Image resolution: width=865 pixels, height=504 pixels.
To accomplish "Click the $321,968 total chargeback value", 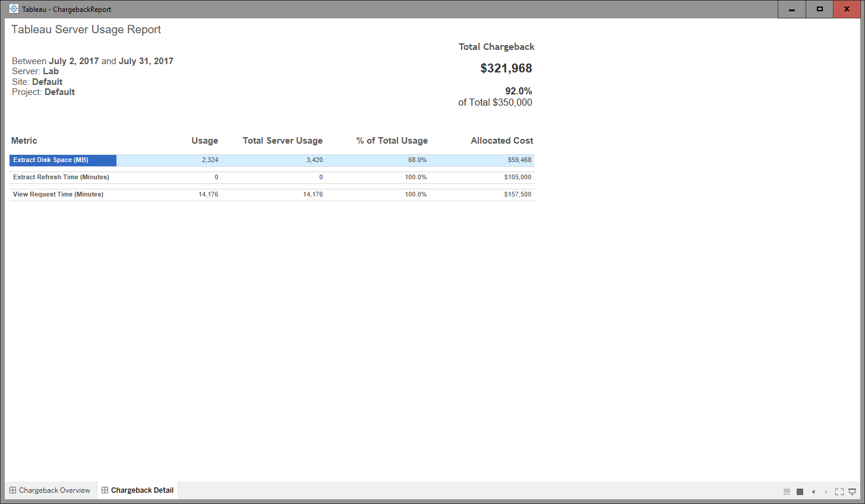I will coord(506,68).
